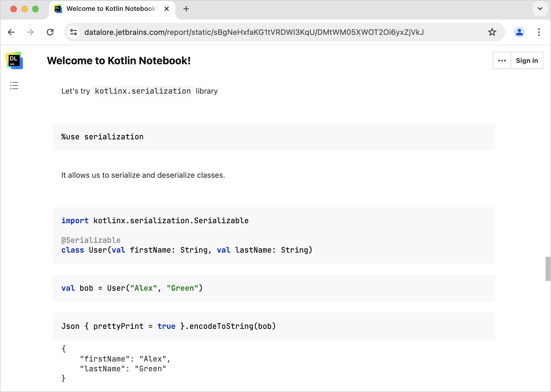Image resolution: width=551 pixels, height=392 pixels.
Task: Navigate back using the back arrow
Action: pos(11,32)
